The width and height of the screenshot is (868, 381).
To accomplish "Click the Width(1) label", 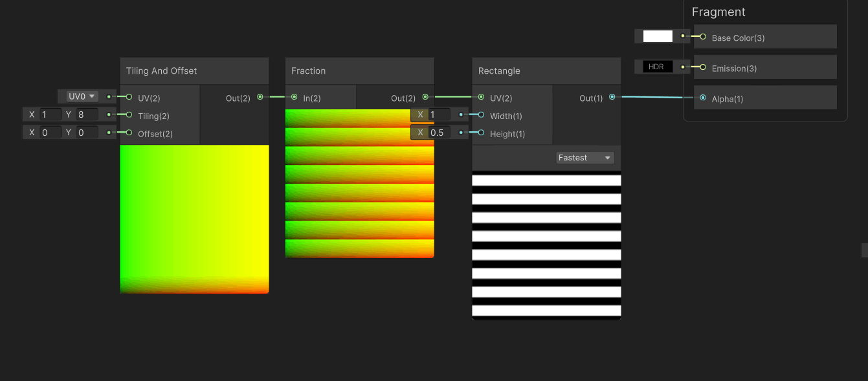I will coord(506,116).
